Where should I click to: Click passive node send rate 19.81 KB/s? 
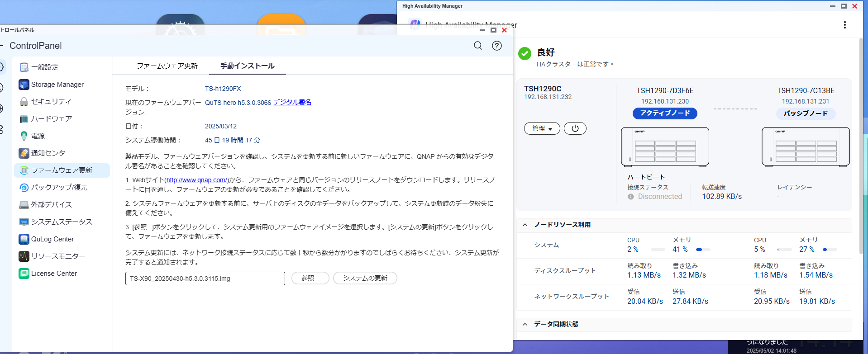pyautogui.click(x=817, y=302)
